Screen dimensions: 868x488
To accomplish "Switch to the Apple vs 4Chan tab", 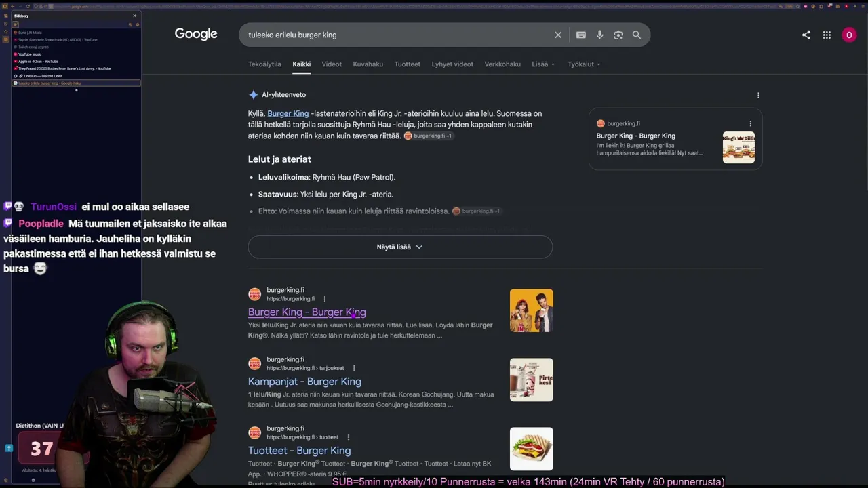I will (76, 62).
